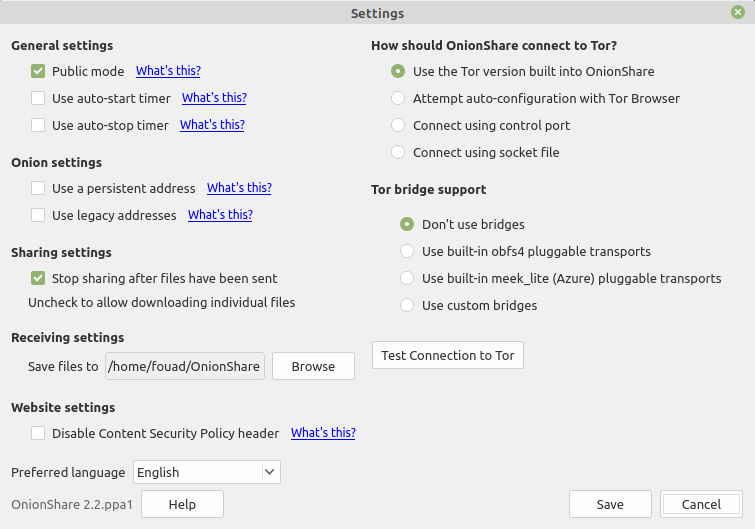Check Disable Content Security Policy header
755x529 pixels.
tap(38, 433)
